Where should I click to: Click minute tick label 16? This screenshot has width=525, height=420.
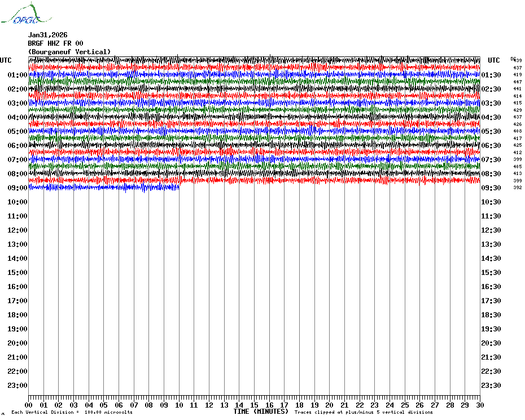coord(269,405)
